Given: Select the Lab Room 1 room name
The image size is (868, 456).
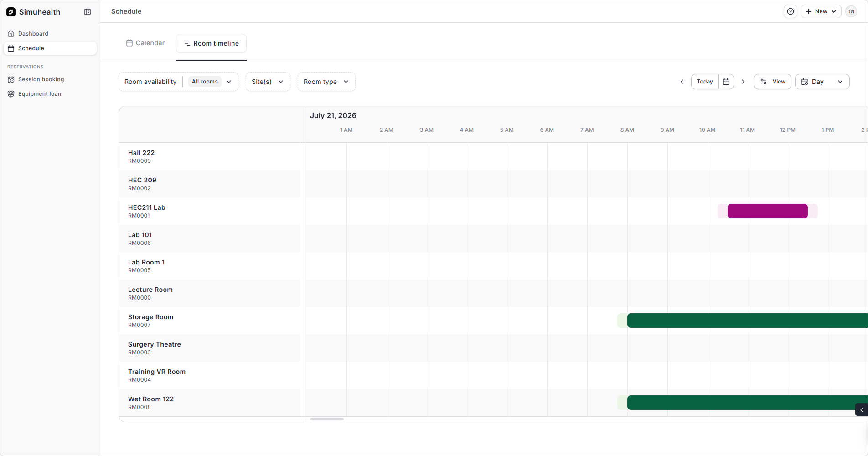Looking at the screenshot, I should pyautogui.click(x=146, y=262).
